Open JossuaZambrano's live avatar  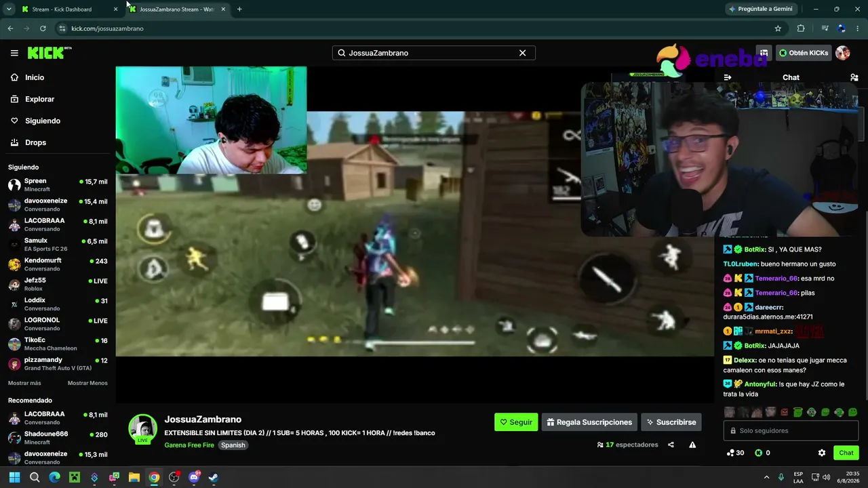point(142,428)
